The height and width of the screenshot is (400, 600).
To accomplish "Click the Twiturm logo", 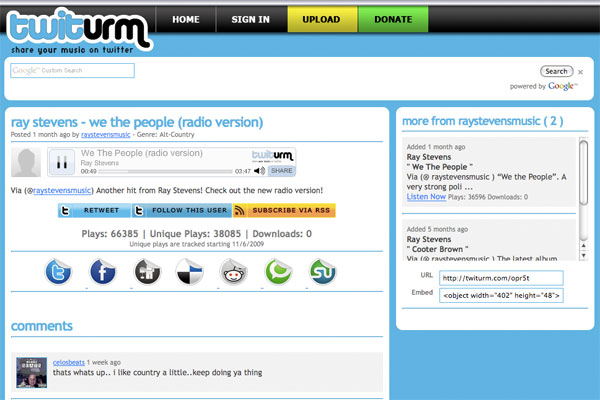I will pyautogui.click(x=78, y=31).
